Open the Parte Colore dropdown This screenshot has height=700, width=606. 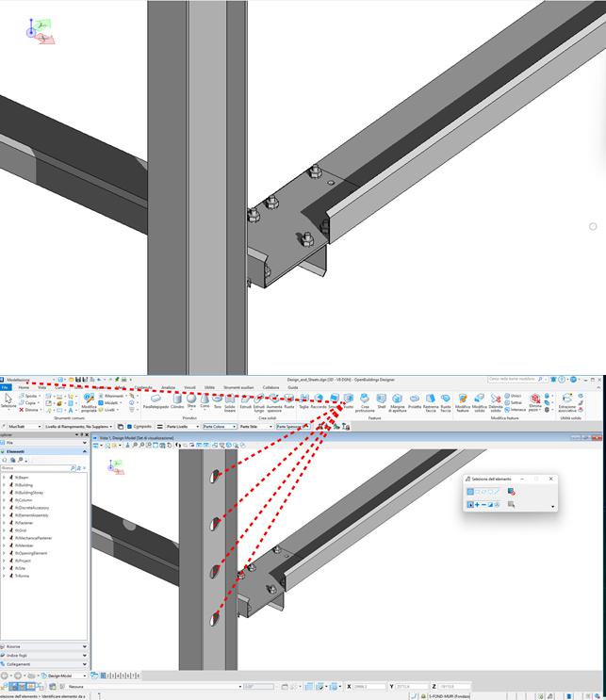coord(219,427)
